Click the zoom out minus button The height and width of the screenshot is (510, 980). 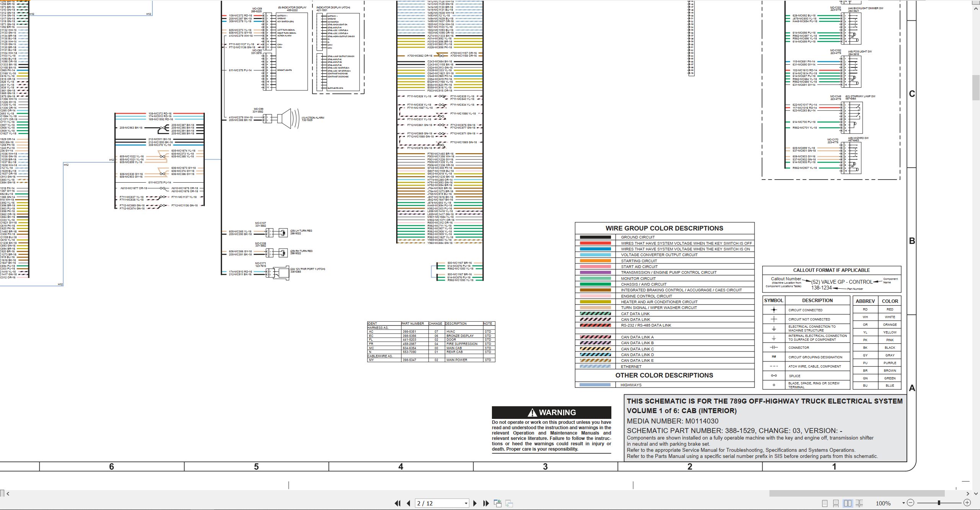(x=911, y=503)
